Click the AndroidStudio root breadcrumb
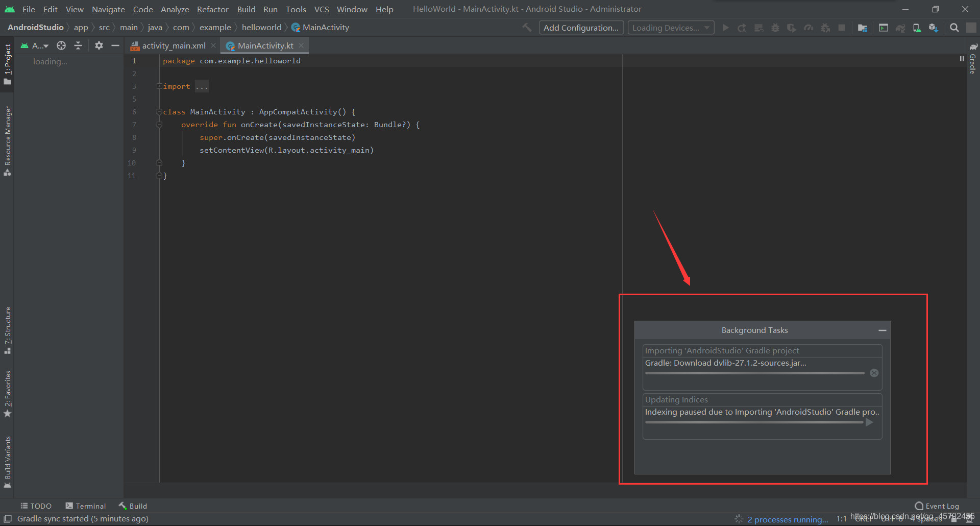 pos(36,28)
